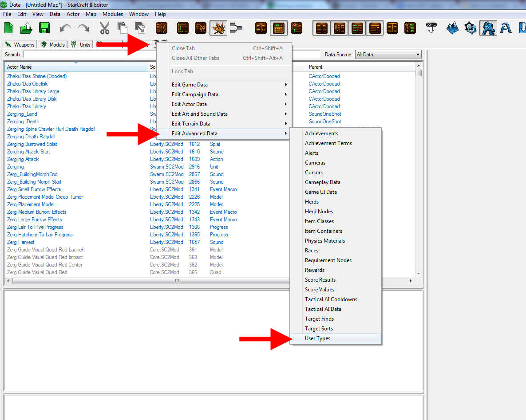Open the Text module letter A icon
Image resolution: width=526 pixels, height=420 pixels.
point(506,28)
